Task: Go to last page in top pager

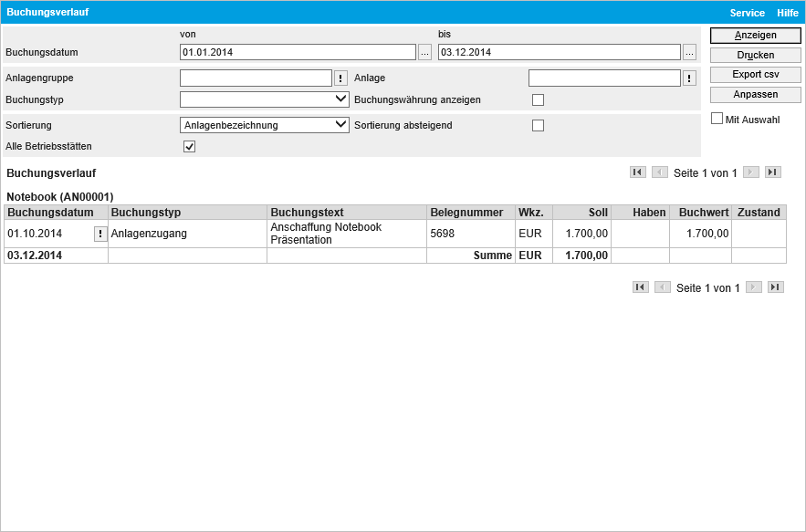Action: [773, 172]
